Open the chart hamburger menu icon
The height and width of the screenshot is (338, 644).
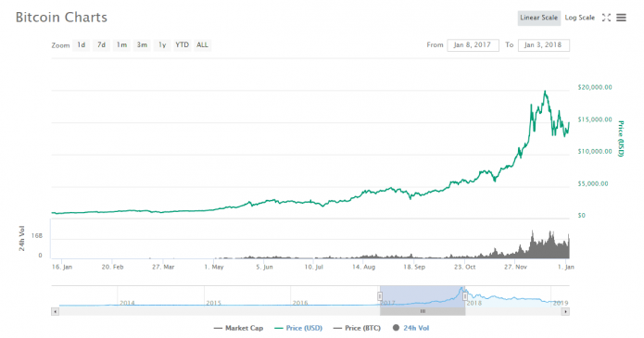click(x=621, y=18)
